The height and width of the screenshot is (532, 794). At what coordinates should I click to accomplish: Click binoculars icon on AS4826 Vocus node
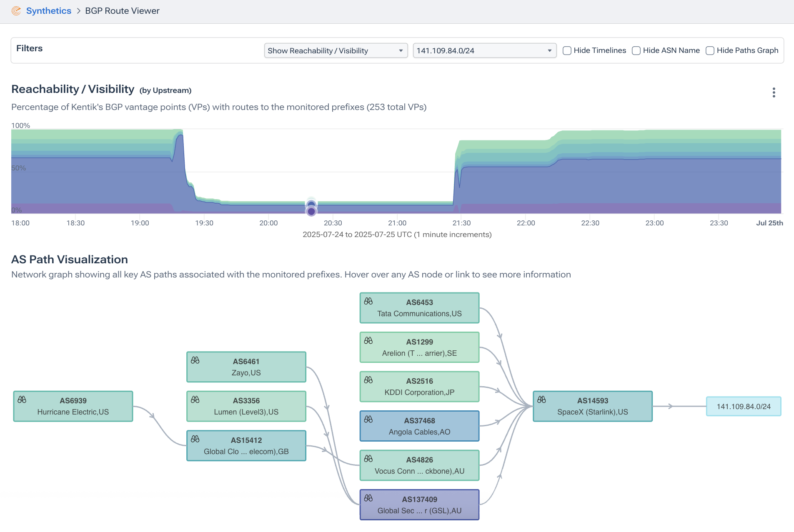pyautogui.click(x=368, y=459)
